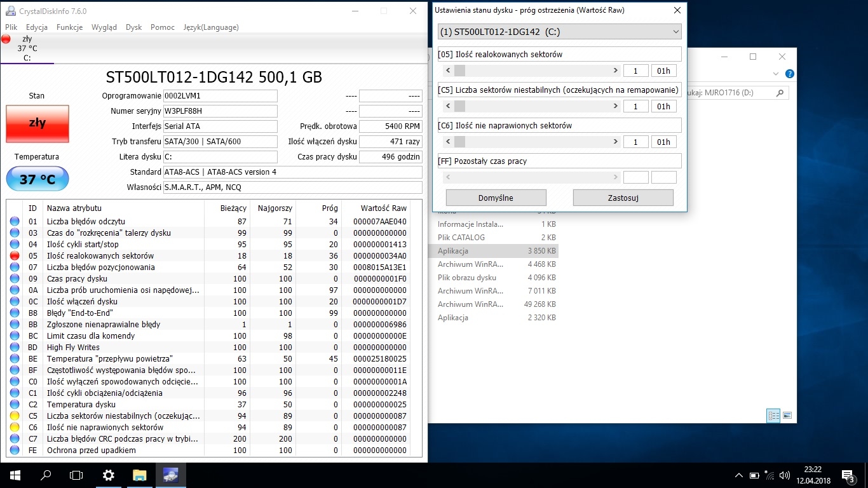Expand the Explorer ribbon with the chevron

775,74
